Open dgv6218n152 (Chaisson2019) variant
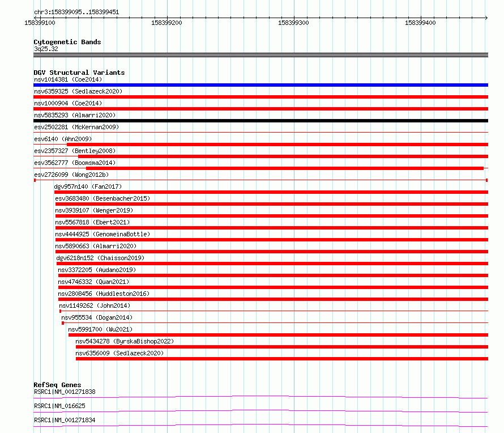Viewport: 504px width, 433px height. point(100,258)
